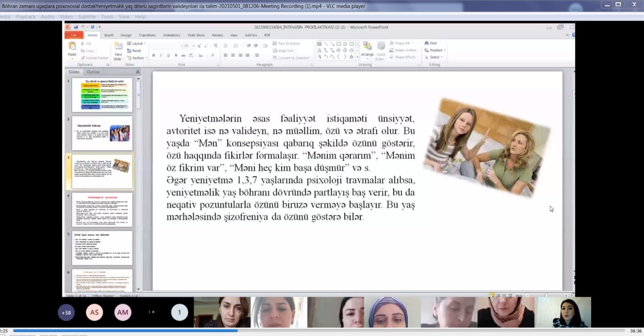Image resolution: width=644 pixels, height=336 pixels.
Task: Switch to the Slide Show ribbon tab
Action: pos(196,35)
